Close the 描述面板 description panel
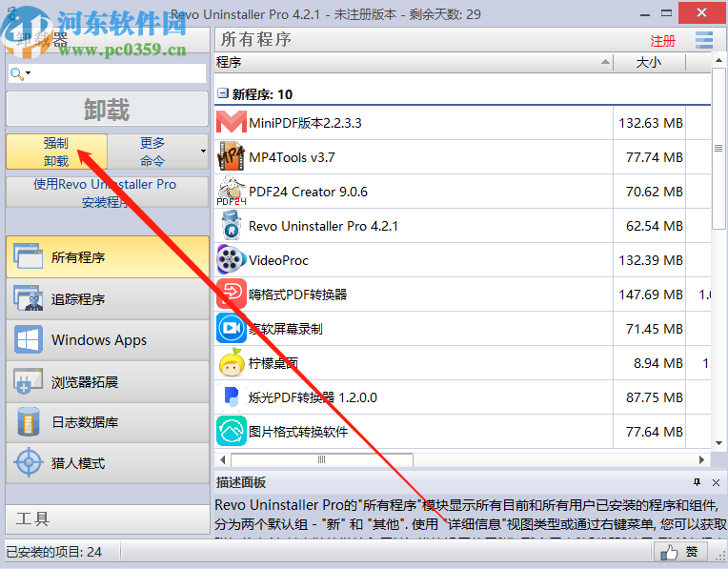 pyautogui.click(x=716, y=482)
